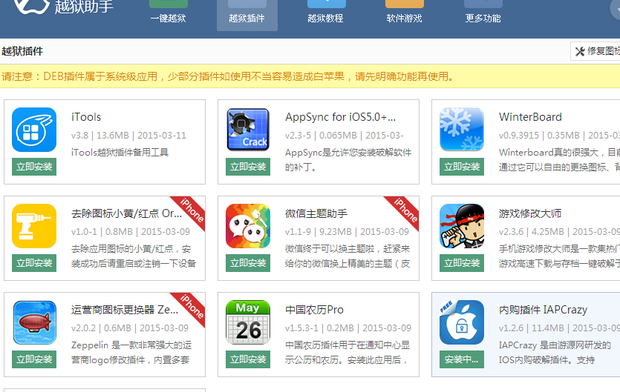The width and height of the screenshot is (620, 392).
Task: Click the yellow drill icon
Action: pos(34,226)
